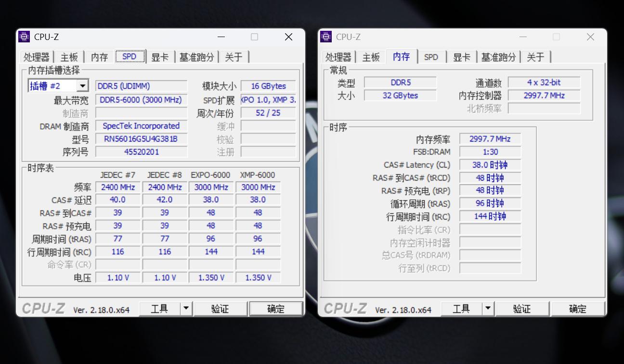Open the 工具 dropdown arrow in right window
This screenshot has height=364, width=624.
tap(489, 309)
